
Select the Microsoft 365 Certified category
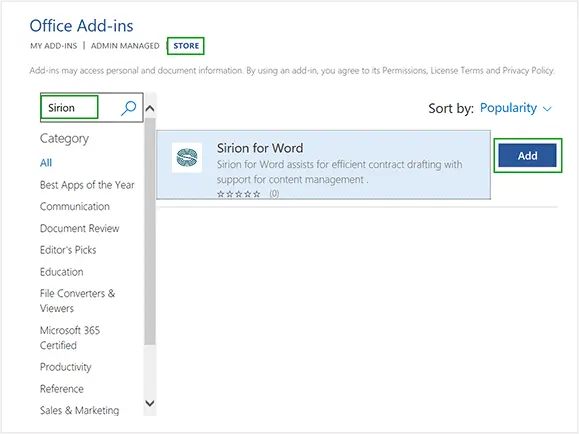coord(70,338)
